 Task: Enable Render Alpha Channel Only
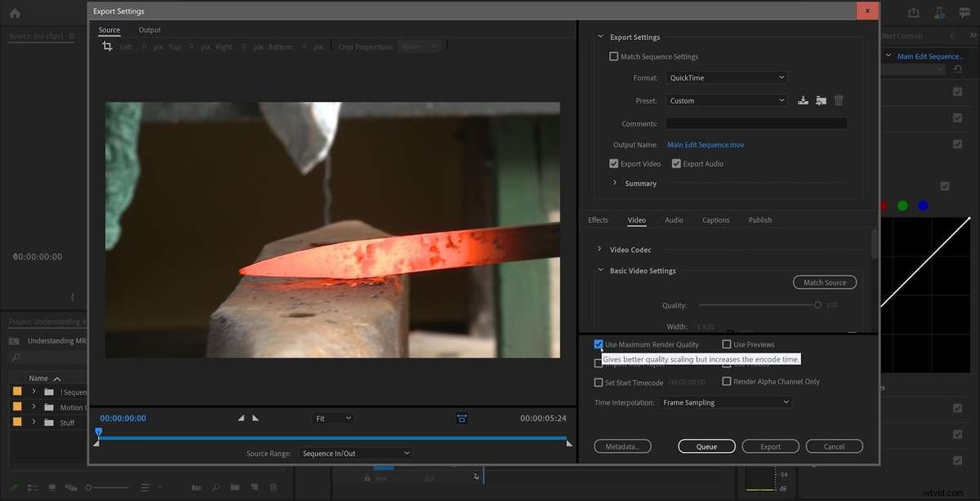[726, 381]
